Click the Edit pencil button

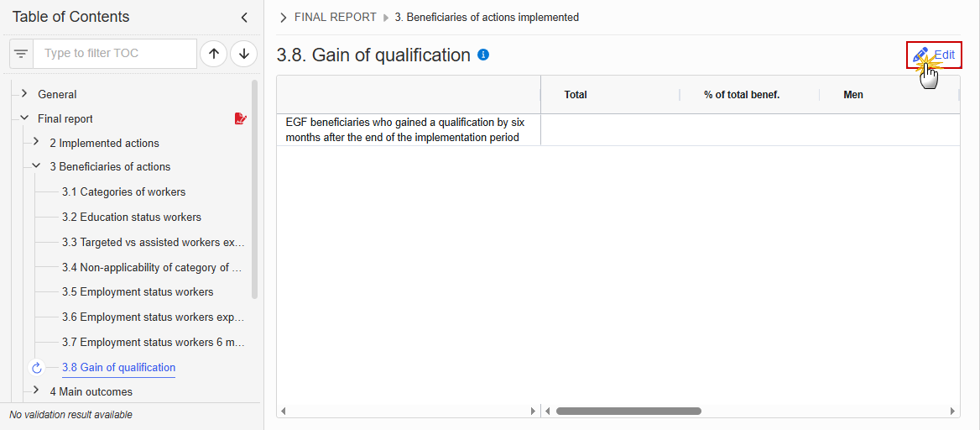coord(934,55)
